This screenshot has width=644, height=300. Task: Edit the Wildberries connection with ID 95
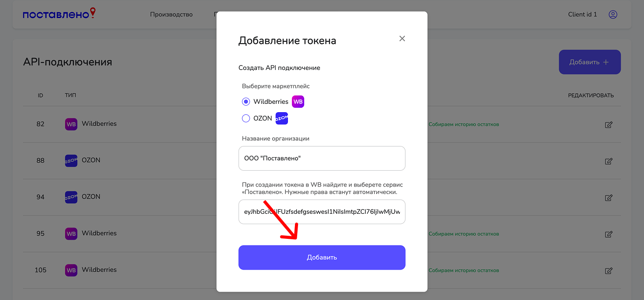click(x=608, y=234)
